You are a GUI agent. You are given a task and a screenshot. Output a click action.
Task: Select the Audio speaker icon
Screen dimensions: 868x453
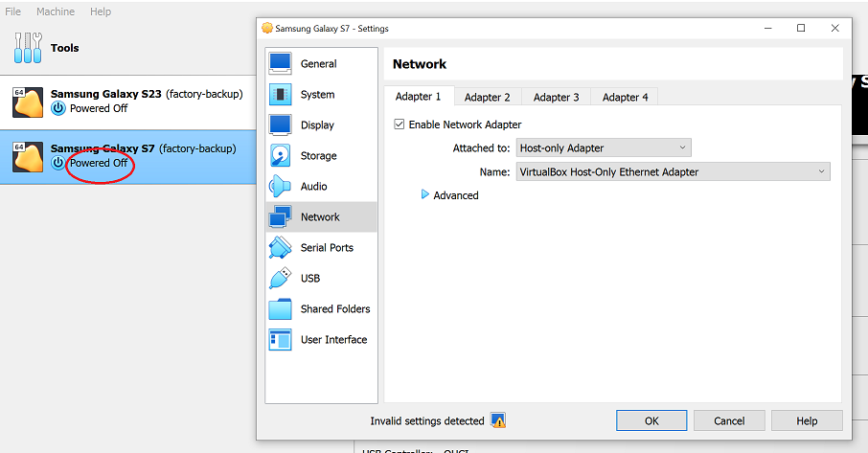click(x=280, y=187)
